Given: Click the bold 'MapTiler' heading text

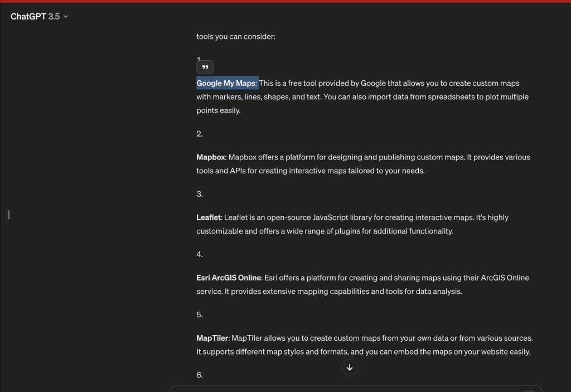Looking at the screenshot, I should point(212,338).
